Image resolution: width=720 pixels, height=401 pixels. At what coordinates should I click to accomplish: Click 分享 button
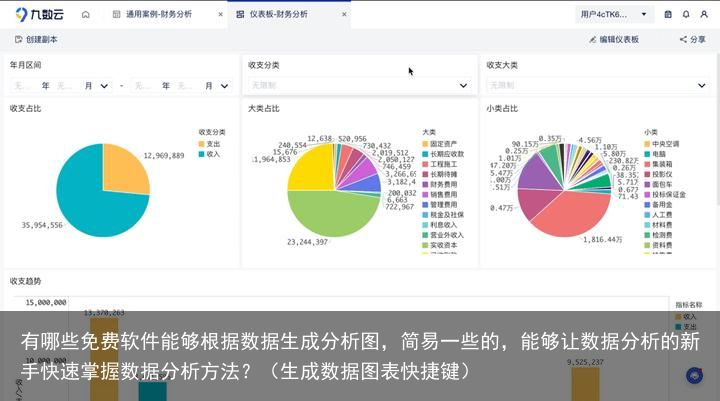(x=692, y=40)
